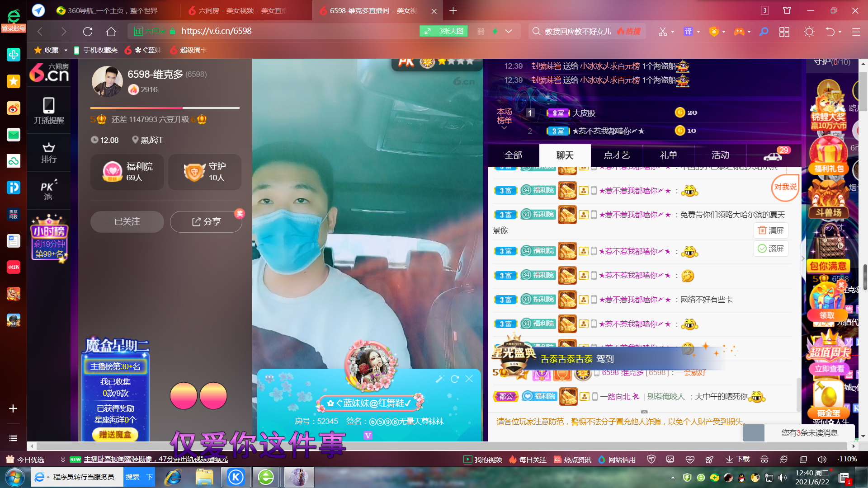Expand the translate tool dropdown arrow
The height and width of the screenshot is (488, 868).
pyautogui.click(x=698, y=32)
